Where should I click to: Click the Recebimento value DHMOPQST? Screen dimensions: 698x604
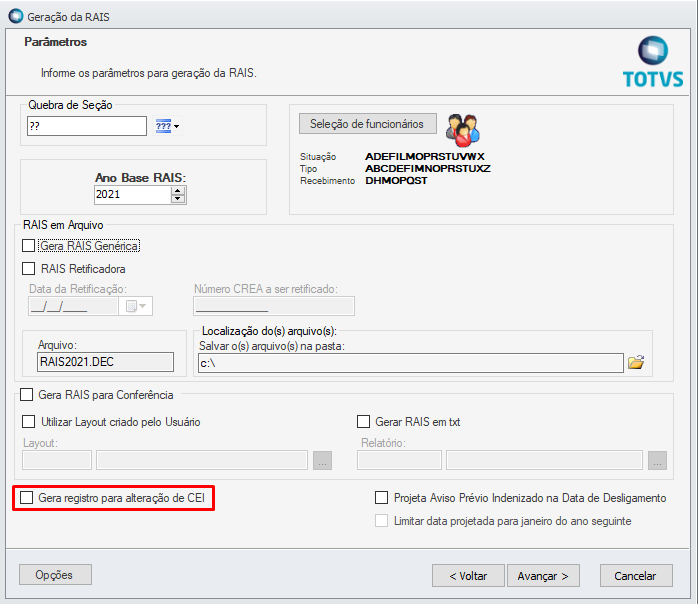tap(396, 181)
